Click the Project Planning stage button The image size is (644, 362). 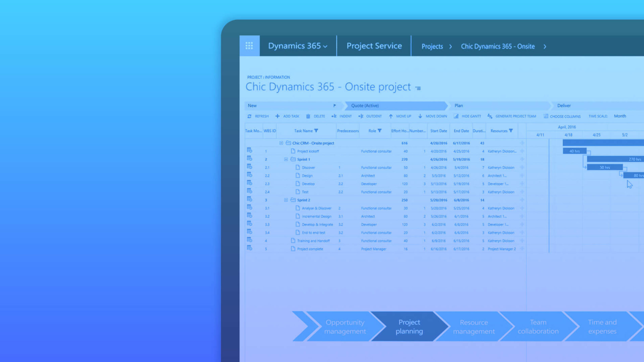409,326
